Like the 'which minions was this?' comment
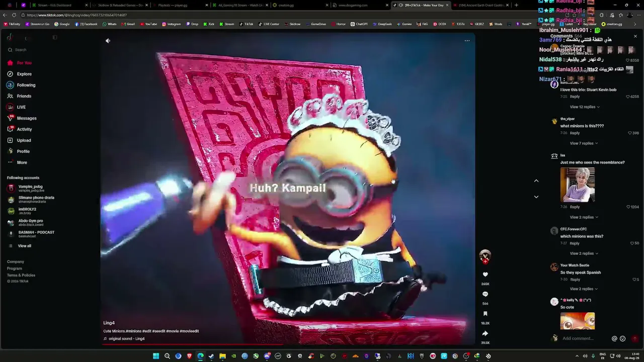This screenshot has width=644, height=362. tap(632, 243)
